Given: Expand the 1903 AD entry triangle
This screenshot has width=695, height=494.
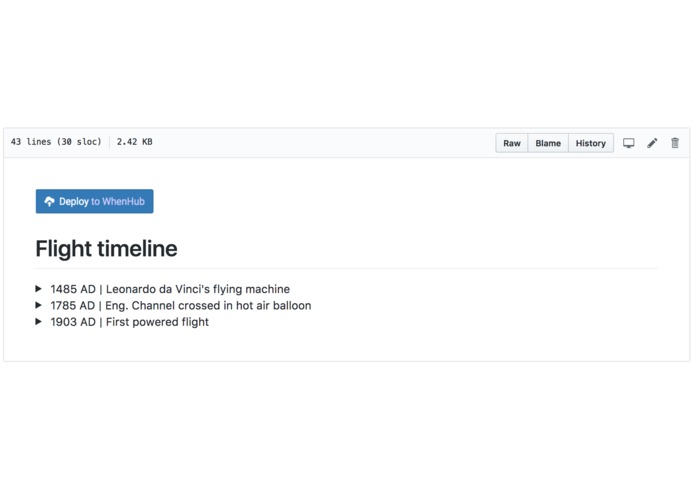Looking at the screenshot, I should (x=39, y=322).
